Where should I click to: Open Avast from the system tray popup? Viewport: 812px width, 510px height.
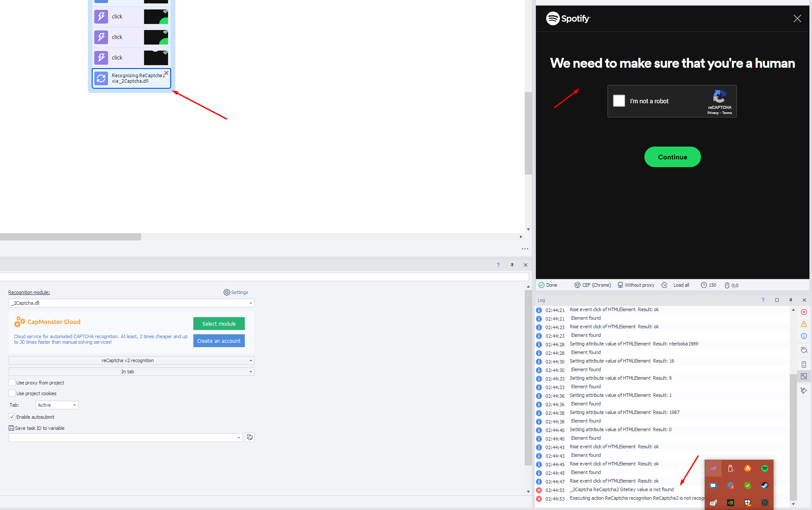[x=748, y=468]
